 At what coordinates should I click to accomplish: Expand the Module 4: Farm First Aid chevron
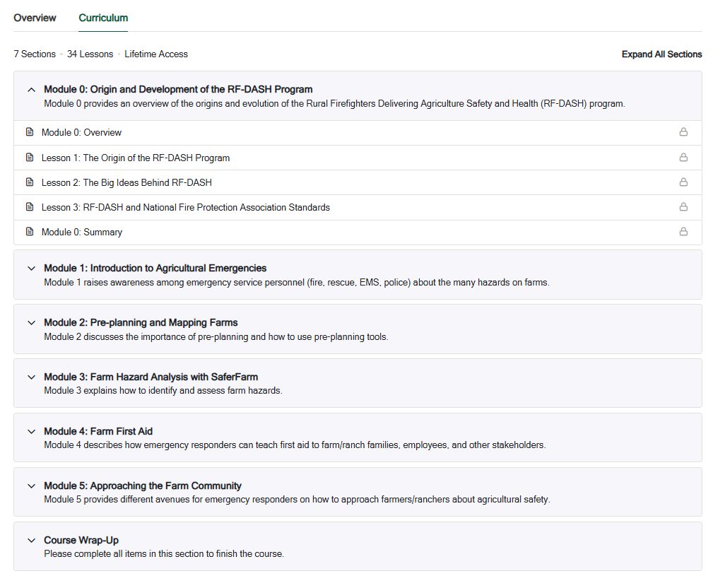click(31, 432)
